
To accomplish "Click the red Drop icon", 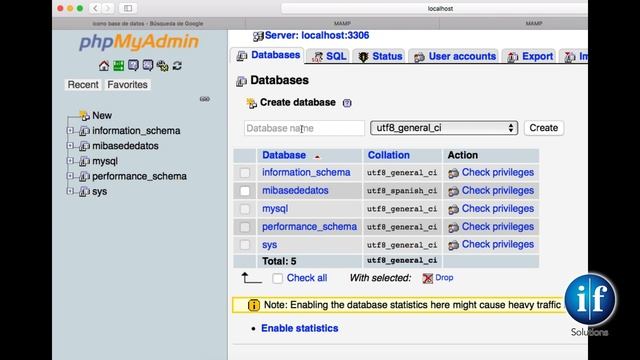I will click(x=427, y=278).
